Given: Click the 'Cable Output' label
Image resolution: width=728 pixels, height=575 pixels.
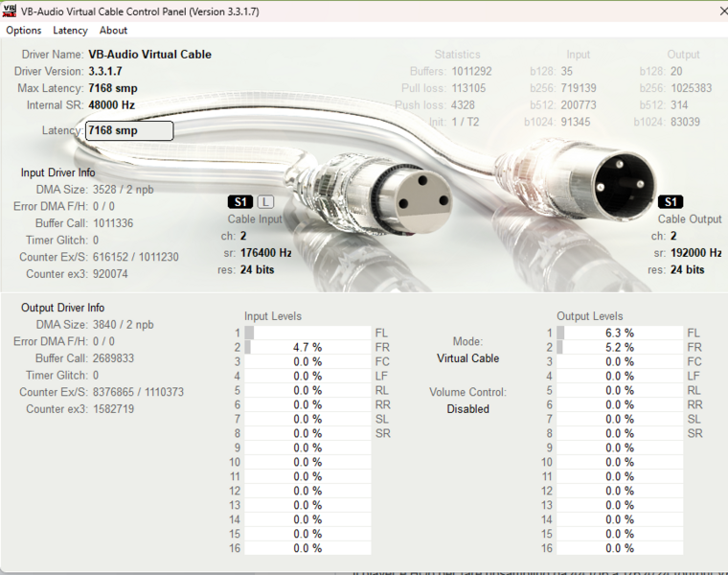Looking at the screenshot, I should [690, 219].
